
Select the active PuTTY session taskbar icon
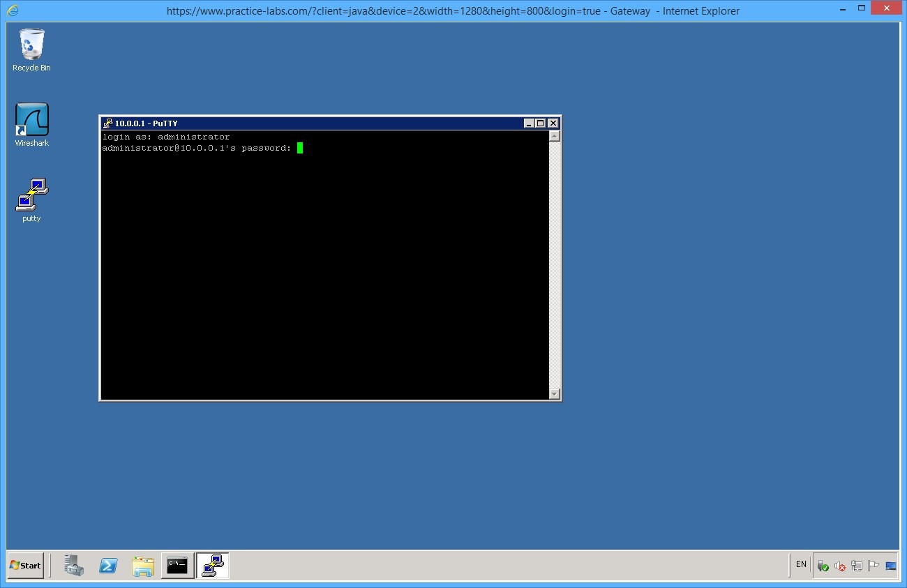pos(212,566)
